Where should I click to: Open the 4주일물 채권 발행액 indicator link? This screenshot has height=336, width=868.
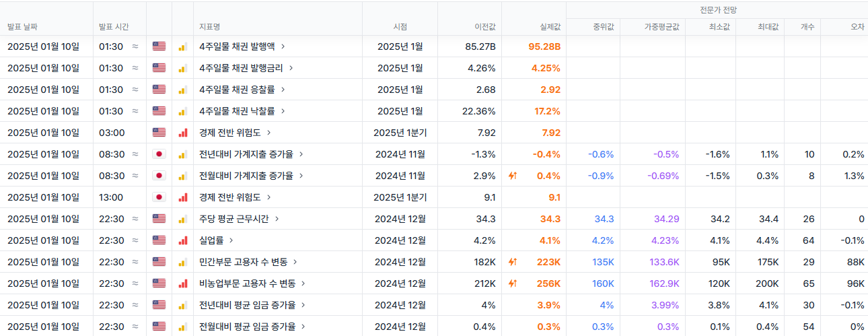(x=238, y=46)
